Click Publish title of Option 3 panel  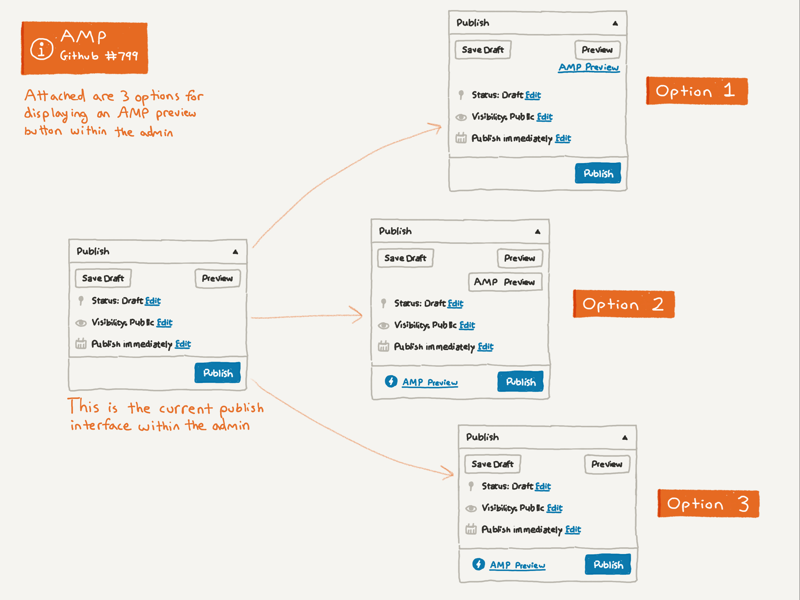pos(482,437)
